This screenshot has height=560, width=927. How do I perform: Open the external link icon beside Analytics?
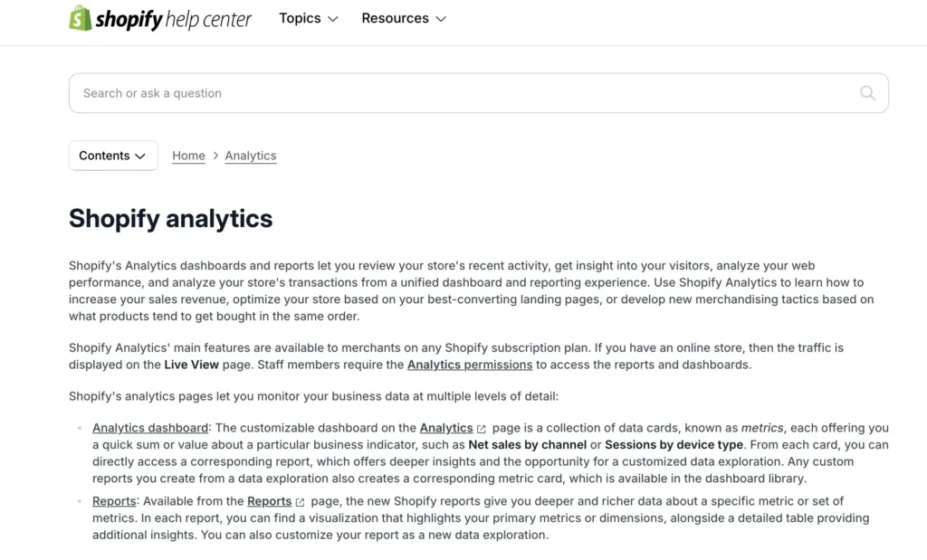point(481,427)
